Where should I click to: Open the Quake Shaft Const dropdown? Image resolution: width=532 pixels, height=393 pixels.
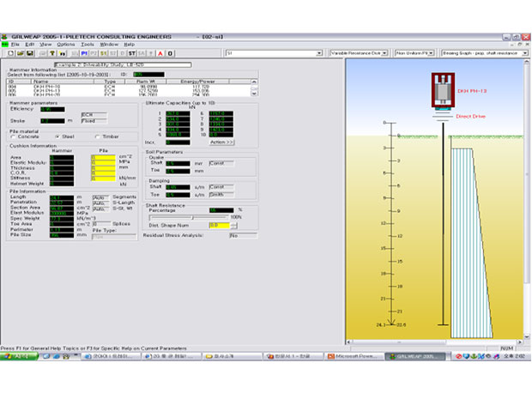pyautogui.click(x=221, y=163)
